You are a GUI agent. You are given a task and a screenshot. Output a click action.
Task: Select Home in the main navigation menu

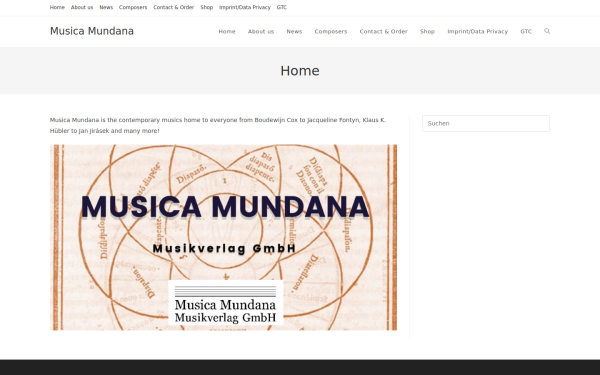[x=227, y=31]
